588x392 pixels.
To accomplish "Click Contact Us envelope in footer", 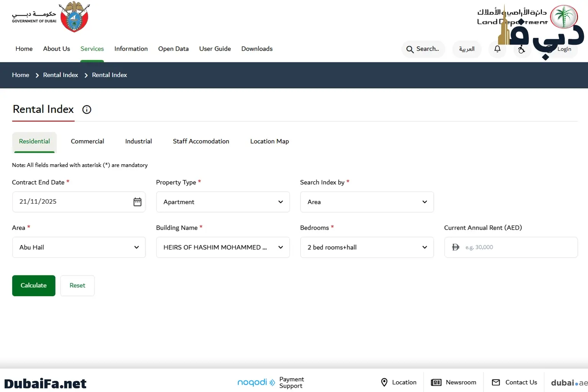I will 496,382.
